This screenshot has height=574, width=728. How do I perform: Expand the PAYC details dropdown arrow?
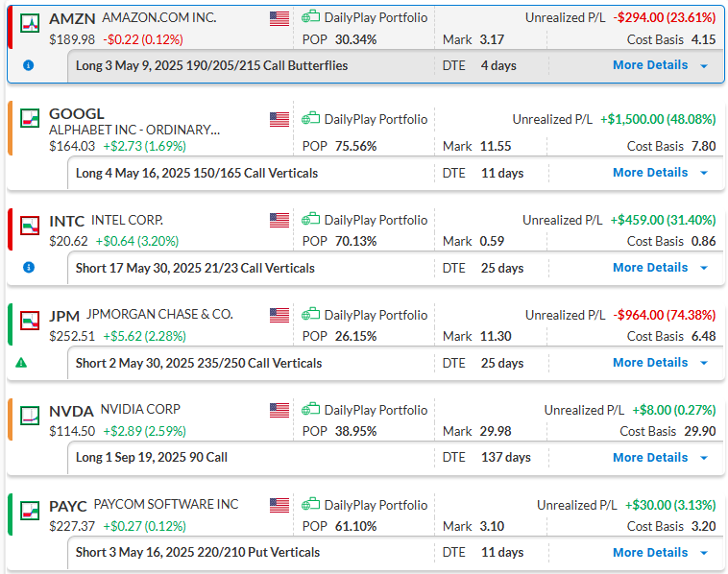704,553
